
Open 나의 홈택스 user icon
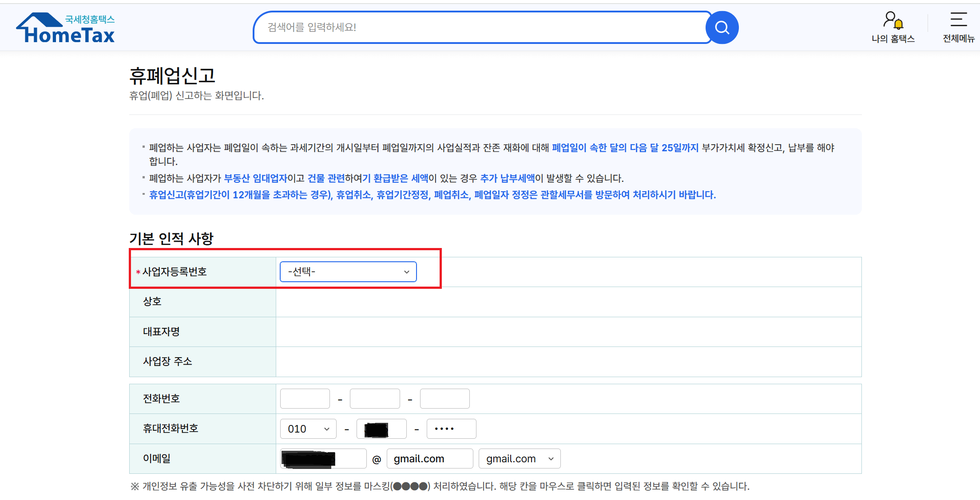893,20
